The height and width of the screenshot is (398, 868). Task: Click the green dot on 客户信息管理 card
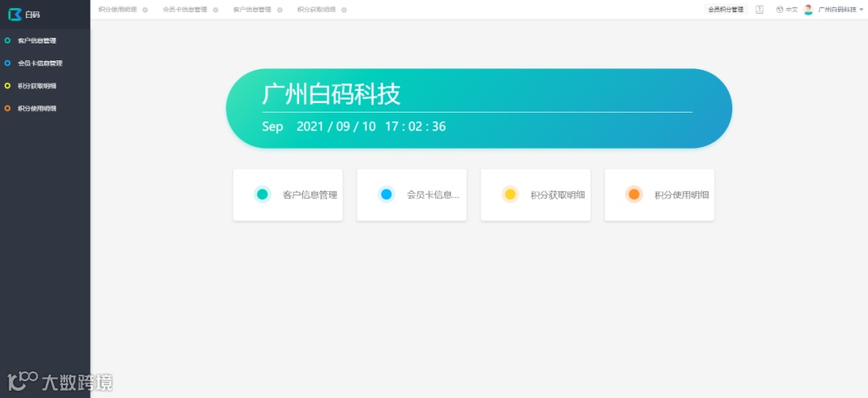tap(262, 195)
